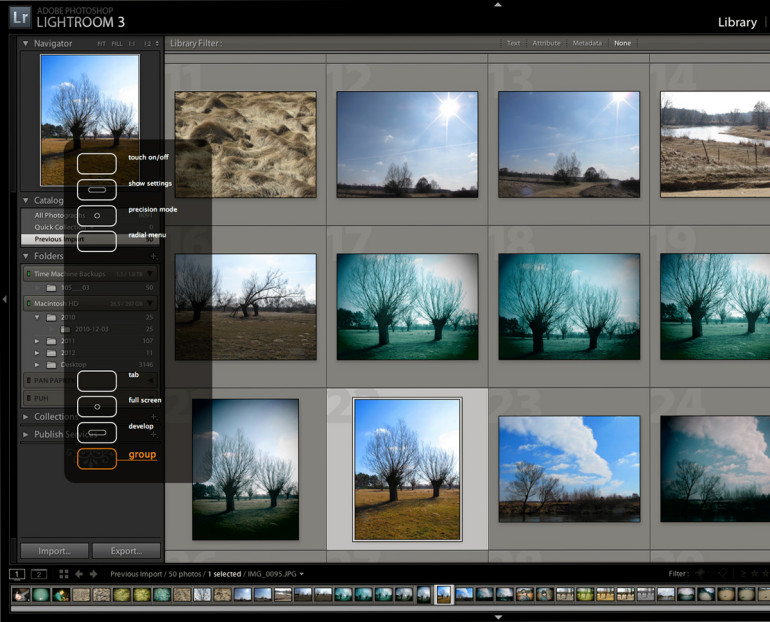Click the Import button
Viewport: 770px width, 622px height.
point(55,551)
